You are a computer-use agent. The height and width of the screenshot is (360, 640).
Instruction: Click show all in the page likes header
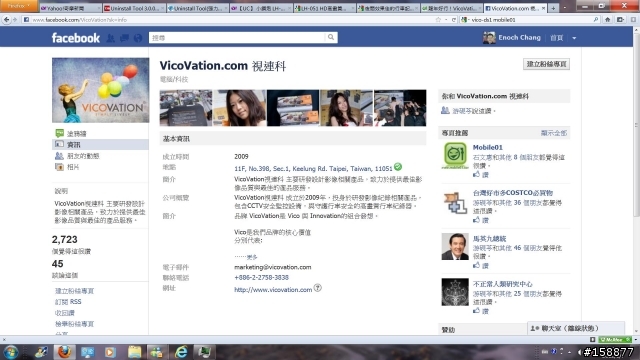tap(554, 133)
